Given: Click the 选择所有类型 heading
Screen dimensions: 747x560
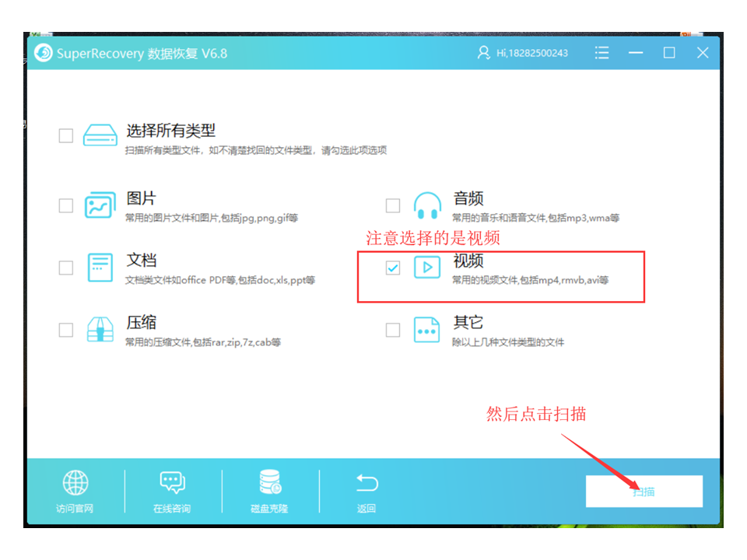Looking at the screenshot, I should 171,131.
